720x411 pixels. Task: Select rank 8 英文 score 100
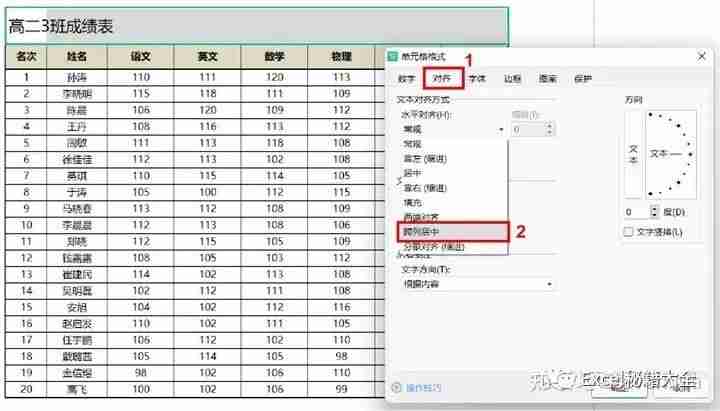click(x=208, y=192)
